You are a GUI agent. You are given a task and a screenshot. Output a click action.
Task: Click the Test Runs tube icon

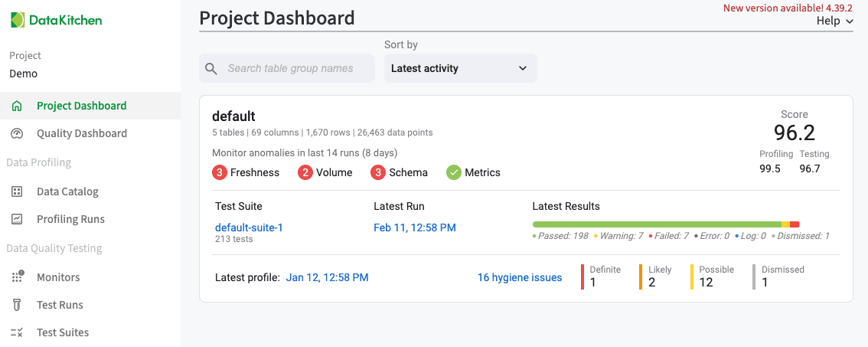pyautogui.click(x=17, y=305)
